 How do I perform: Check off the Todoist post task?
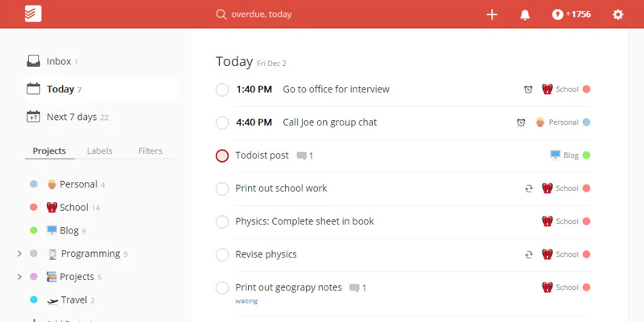(x=222, y=155)
